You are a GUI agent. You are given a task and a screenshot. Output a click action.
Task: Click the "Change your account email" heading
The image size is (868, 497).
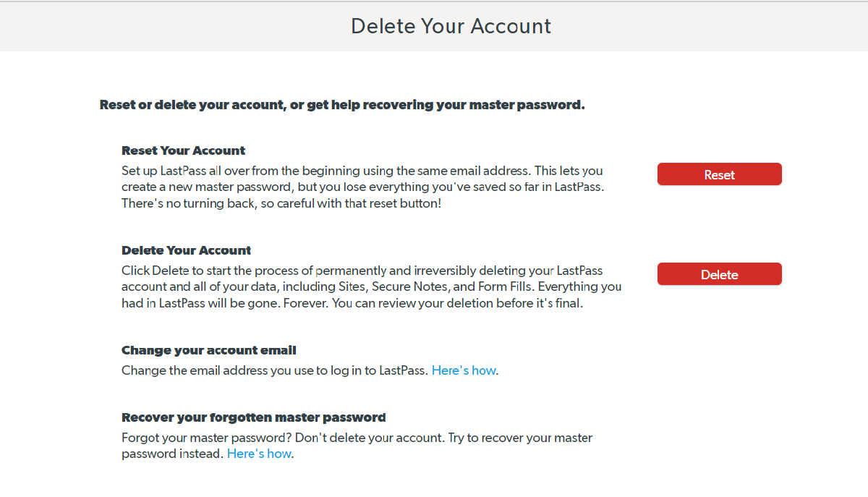tap(208, 350)
